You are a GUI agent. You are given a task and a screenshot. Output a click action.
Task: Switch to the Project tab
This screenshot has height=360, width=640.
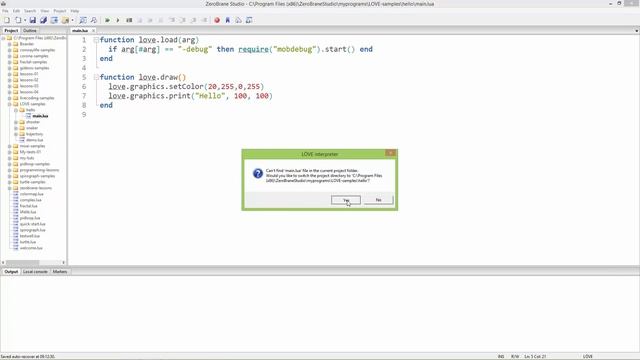pyautogui.click(x=11, y=31)
